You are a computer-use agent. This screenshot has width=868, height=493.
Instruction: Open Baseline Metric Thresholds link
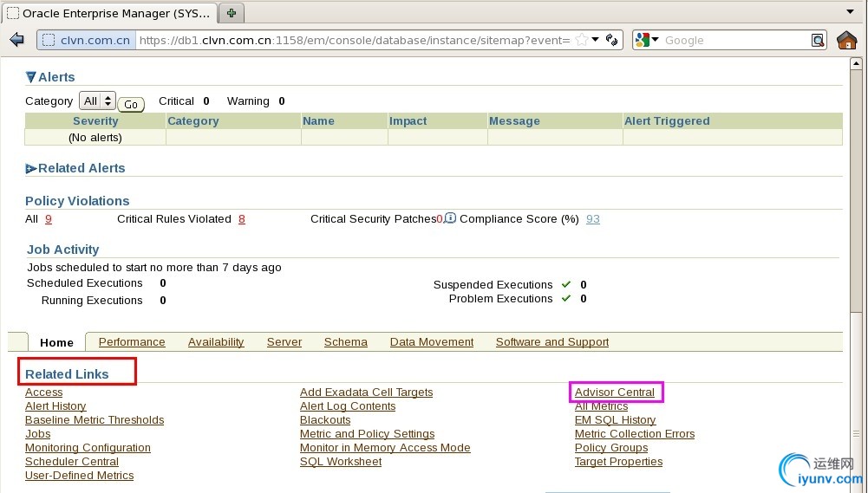pos(95,420)
